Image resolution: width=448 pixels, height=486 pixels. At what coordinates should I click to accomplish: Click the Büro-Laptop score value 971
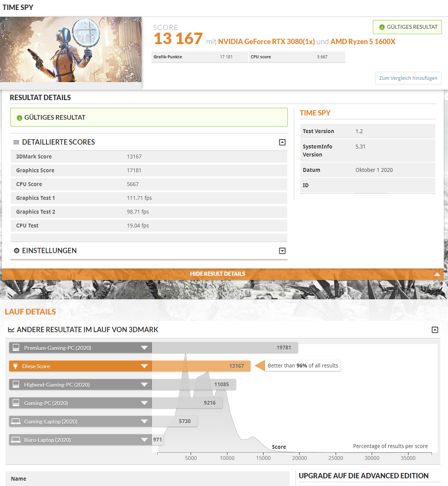158,440
